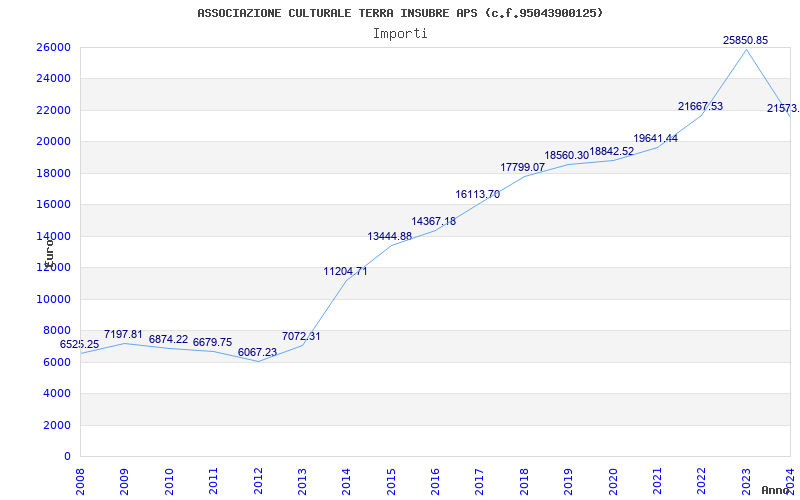Click the 7197.81 data label
This screenshot has height=500, width=800.
pyautogui.click(x=123, y=334)
